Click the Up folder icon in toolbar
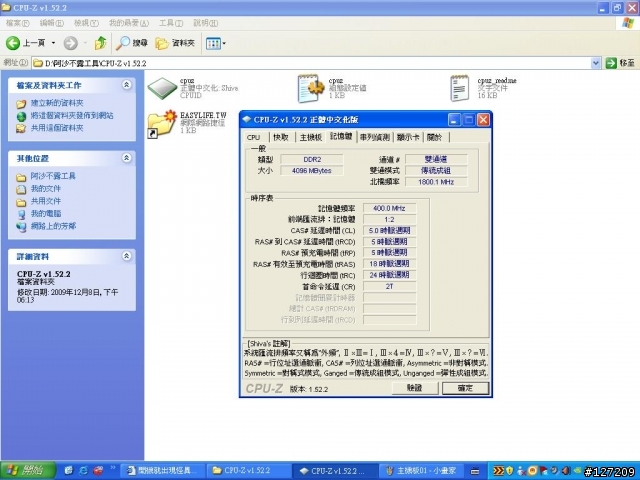The height and width of the screenshot is (480, 640). 100,43
